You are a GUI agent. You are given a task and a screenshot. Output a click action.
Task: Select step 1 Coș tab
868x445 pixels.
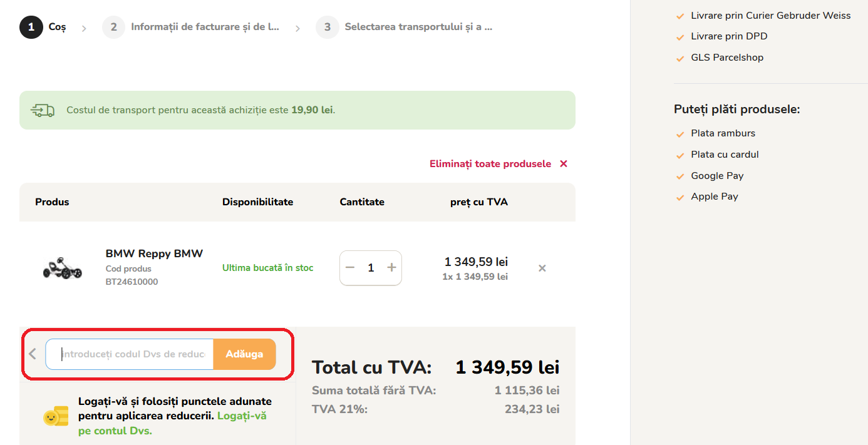pyautogui.click(x=43, y=28)
